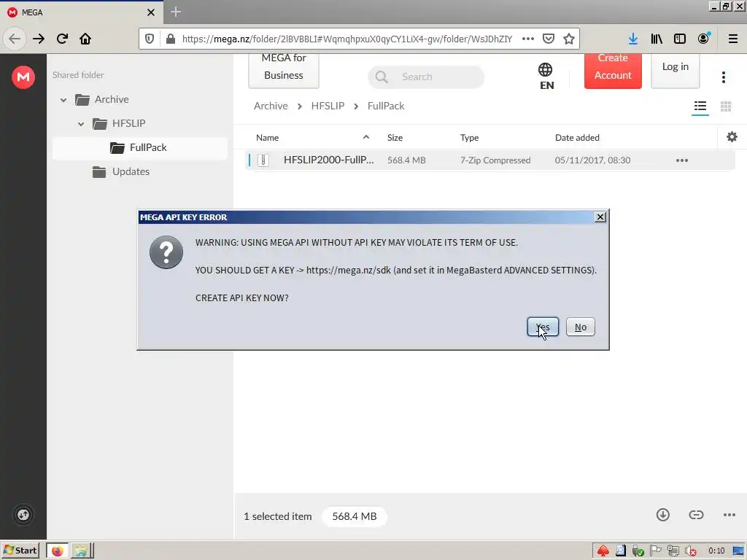
Task: Open the Windows Start menu
Action: [x=20, y=551]
